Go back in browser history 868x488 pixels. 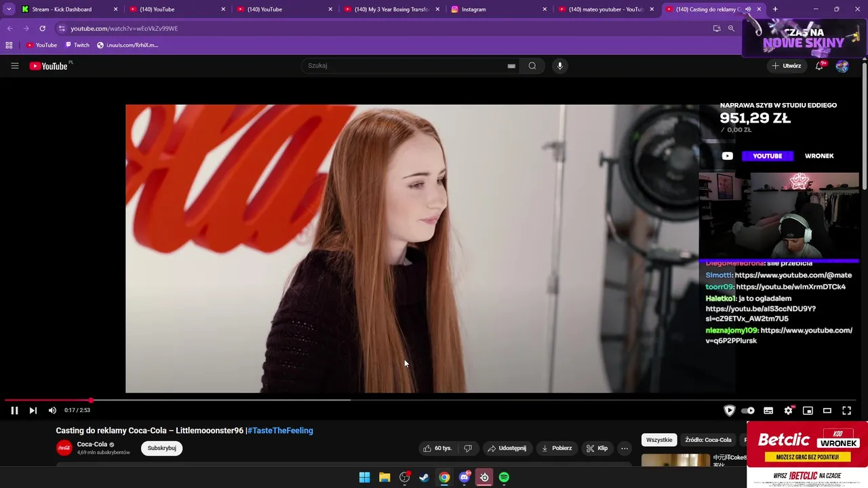tap(9, 28)
